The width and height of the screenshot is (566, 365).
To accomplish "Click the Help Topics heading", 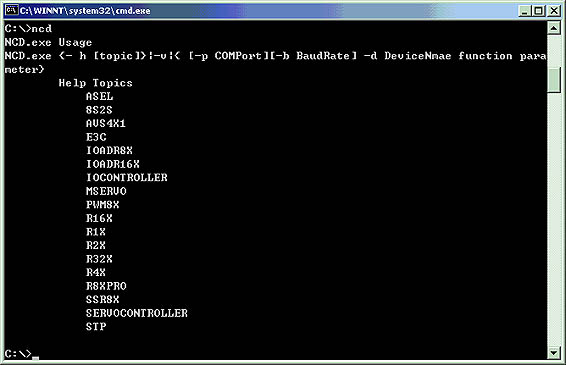I will (x=96, y=83).
